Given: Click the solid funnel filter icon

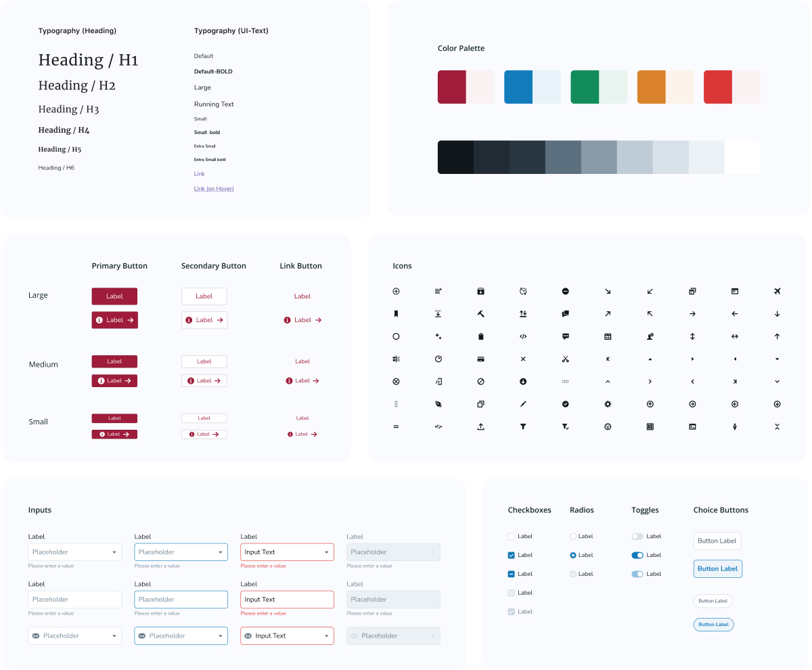Looking at the screenshot, I should [x=523, y=427].
